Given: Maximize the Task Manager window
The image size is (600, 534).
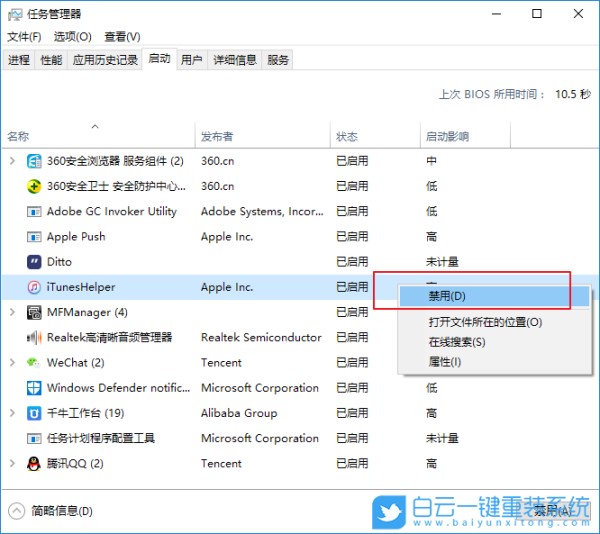Looking at the screenshot, I should [537, 14].
